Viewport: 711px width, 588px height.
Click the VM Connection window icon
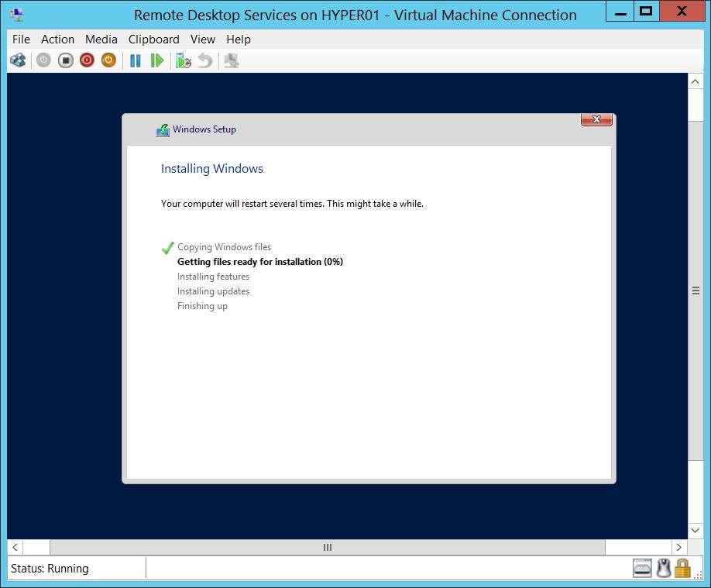point(17,15)
